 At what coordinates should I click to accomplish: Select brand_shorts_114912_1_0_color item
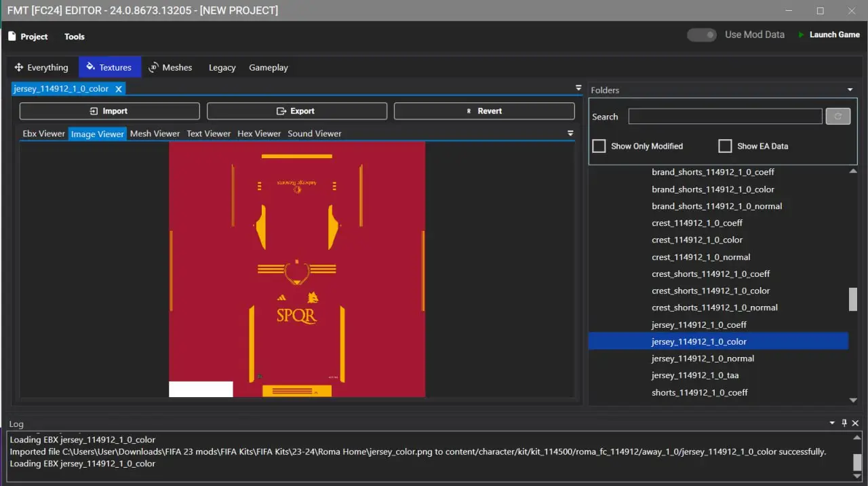(713, 189)
